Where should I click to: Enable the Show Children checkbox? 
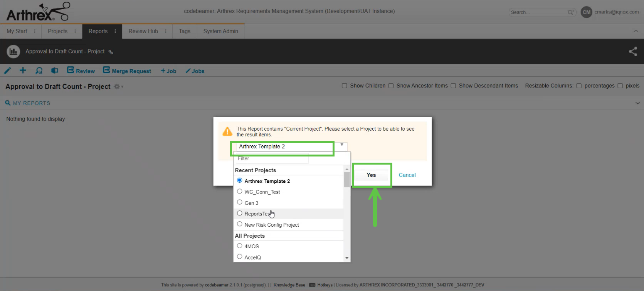[345, 86]
